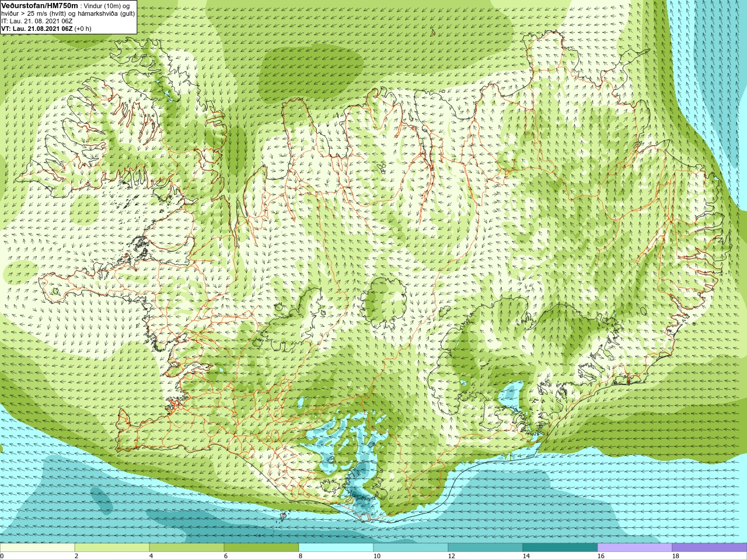Click the legend scale value 4
This screenshot has height=560, width=747.
tap(151, 556)
